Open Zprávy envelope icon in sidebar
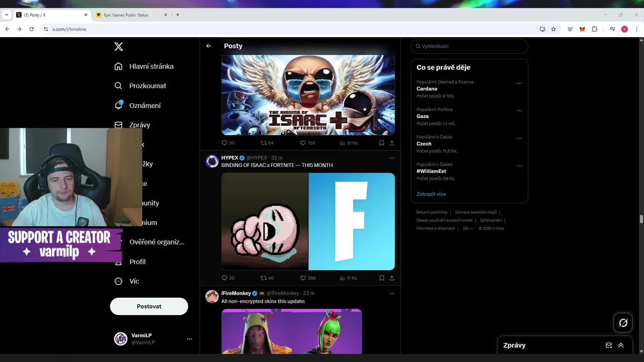This screenshot has height=362, width=644. point(118,125)
